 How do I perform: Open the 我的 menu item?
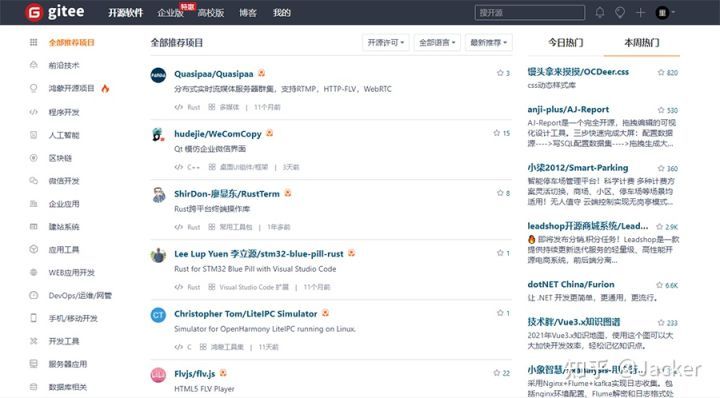[x=281, y=13]
